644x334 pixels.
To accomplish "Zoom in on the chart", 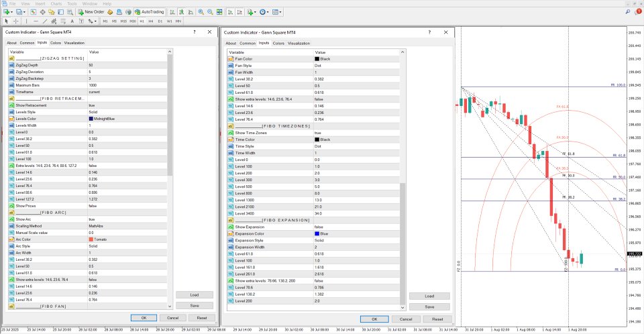I will [x=201, y=12].
